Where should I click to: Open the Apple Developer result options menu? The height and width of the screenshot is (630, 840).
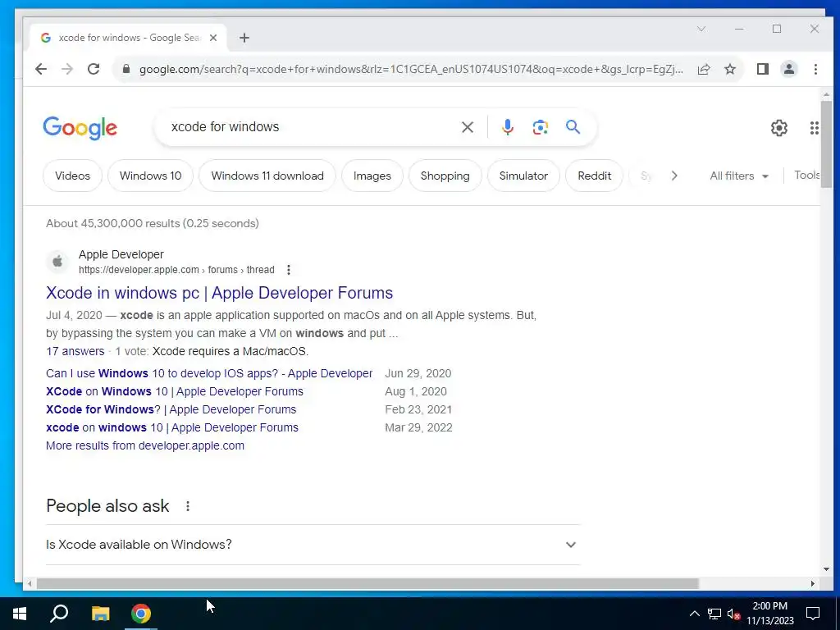[x=288, y=270]
